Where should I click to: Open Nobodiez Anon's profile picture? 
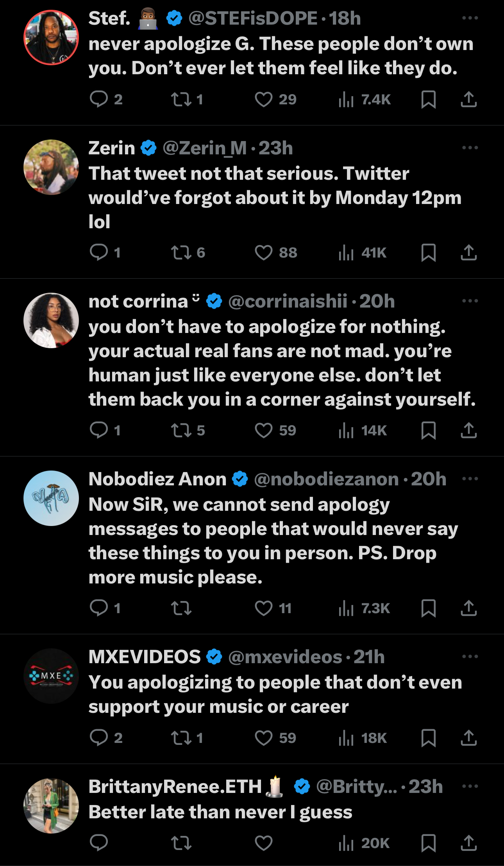click(51, 498)
